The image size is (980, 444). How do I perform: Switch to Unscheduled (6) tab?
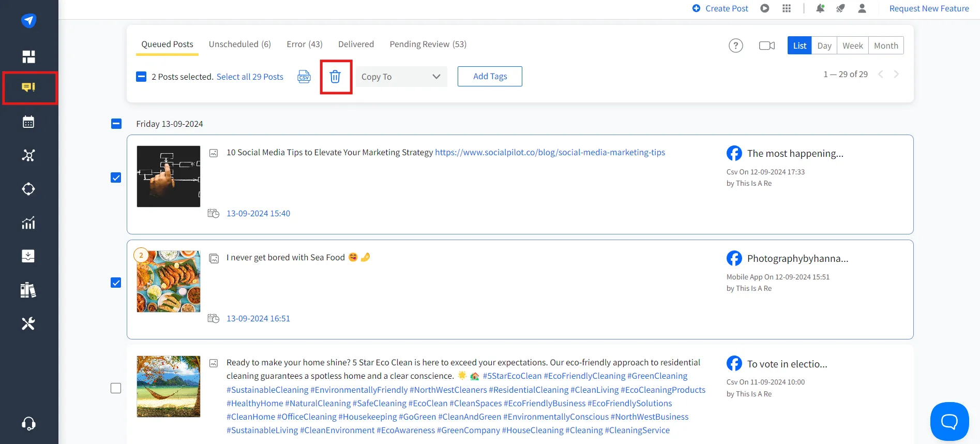(x=240, y=45)
